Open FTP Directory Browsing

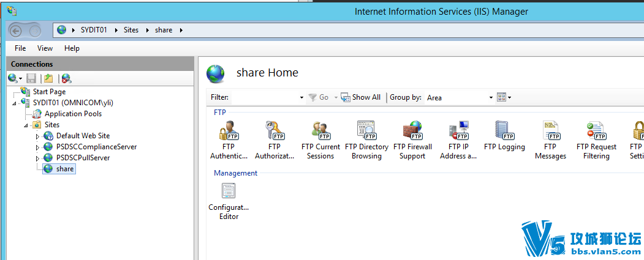click(366, 140)
